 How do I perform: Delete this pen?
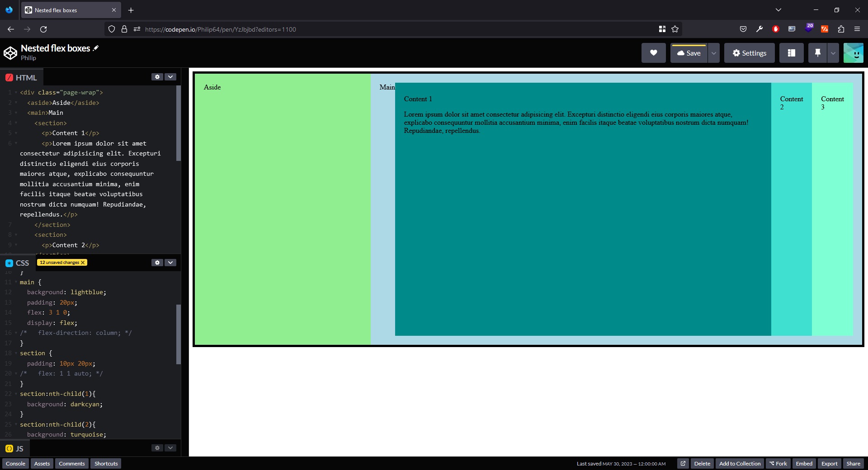pos(702,464)
